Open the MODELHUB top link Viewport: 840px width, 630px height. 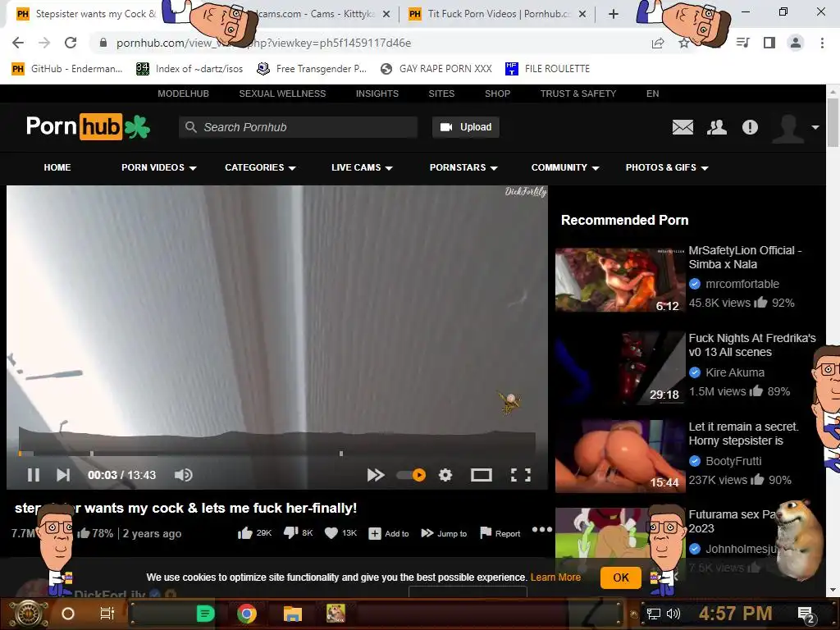(183, 94)
